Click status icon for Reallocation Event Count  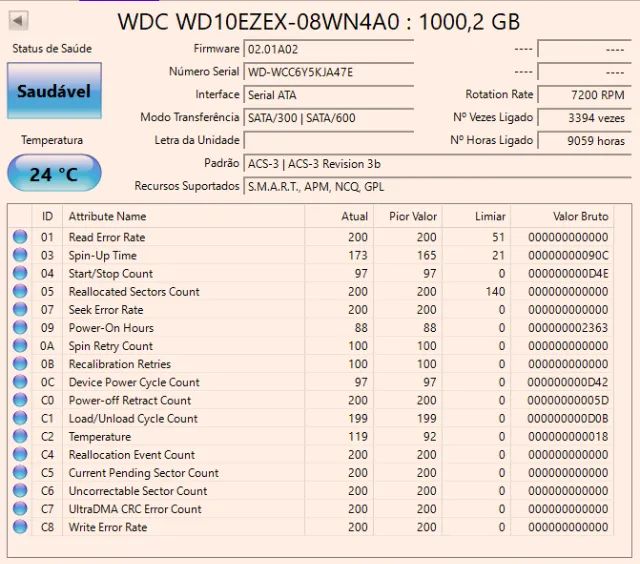coord(20,454)
